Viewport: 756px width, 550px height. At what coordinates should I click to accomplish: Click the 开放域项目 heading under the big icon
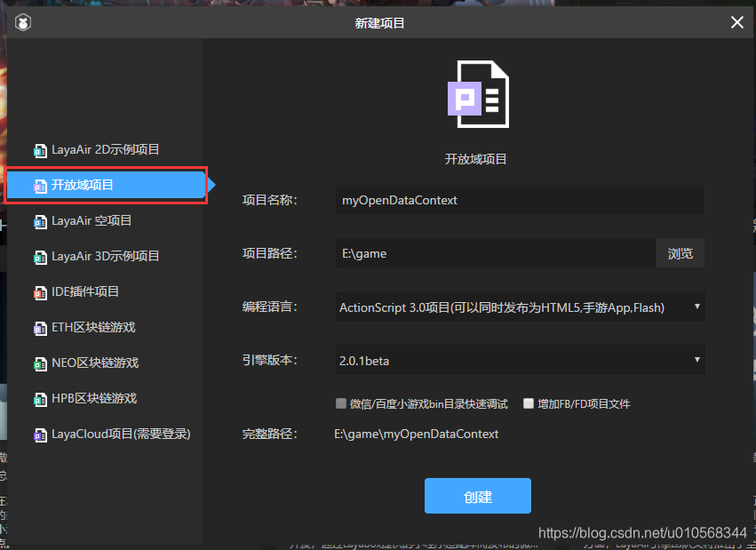click(475, 159)
